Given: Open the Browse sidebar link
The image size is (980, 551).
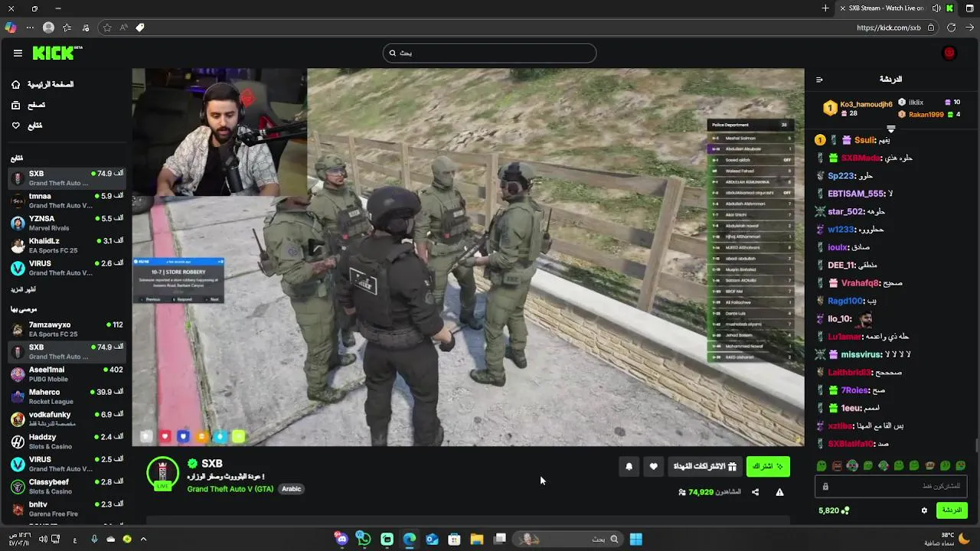Looking at the screenshot, I should [x=28, y=105].
